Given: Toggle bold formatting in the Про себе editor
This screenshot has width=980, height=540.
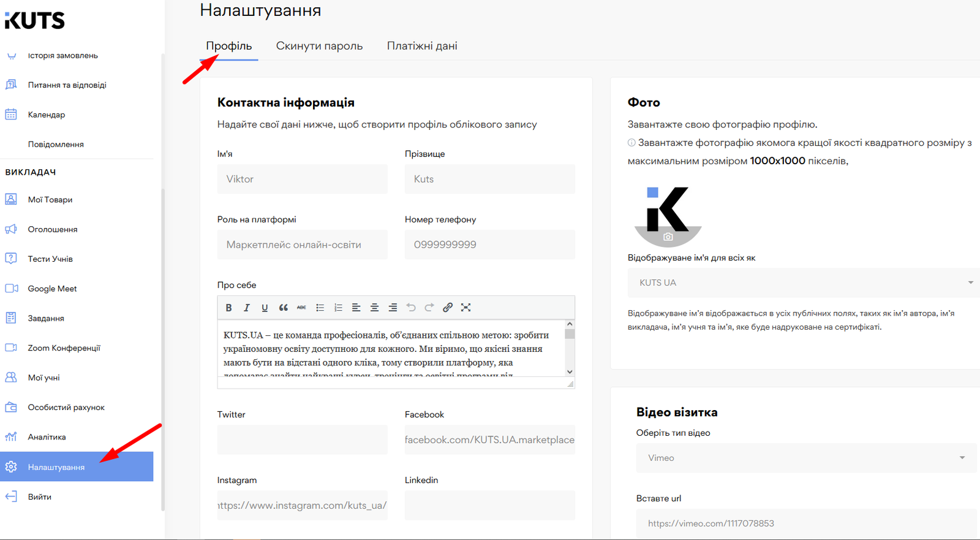Looking at the screenshot, I should pos(228,308).
